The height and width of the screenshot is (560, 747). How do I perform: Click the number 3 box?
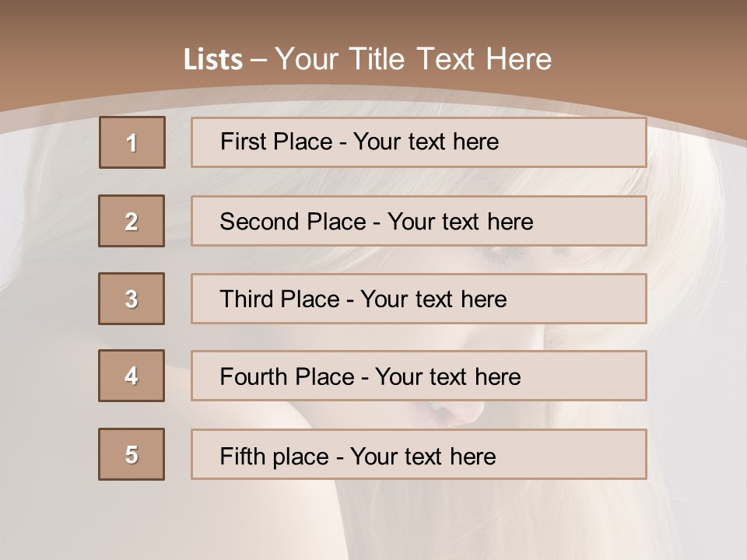(132, 299)
